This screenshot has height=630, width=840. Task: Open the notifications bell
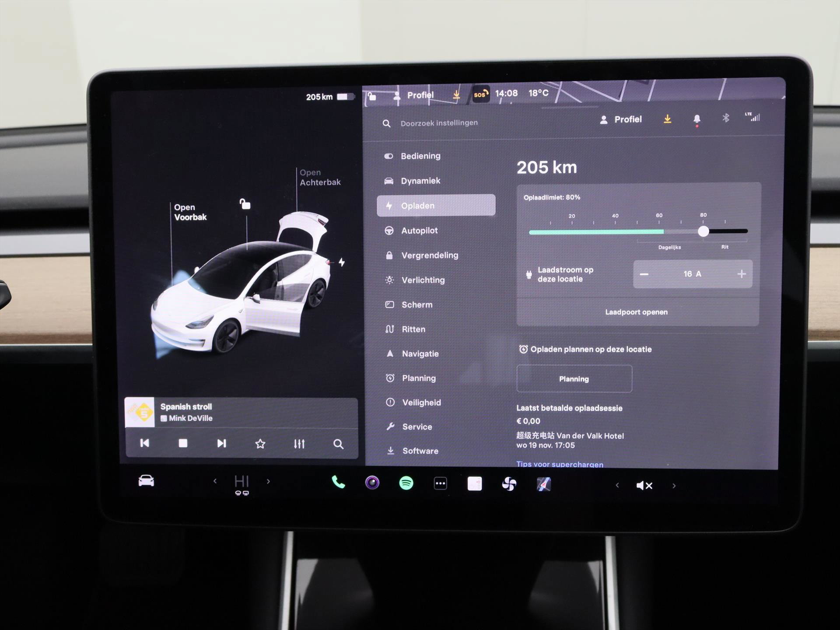[697, 119]
